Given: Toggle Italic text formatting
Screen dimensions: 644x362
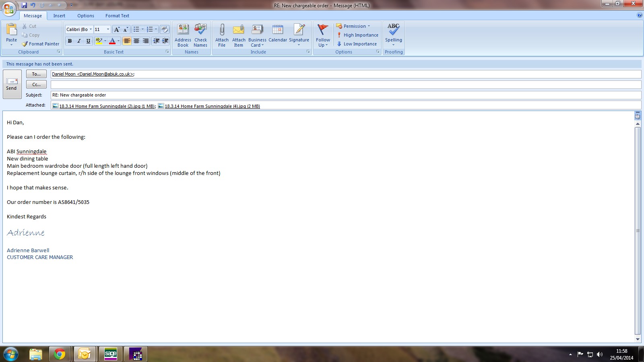Looking at the screenshot, I should tap(79, 41).
